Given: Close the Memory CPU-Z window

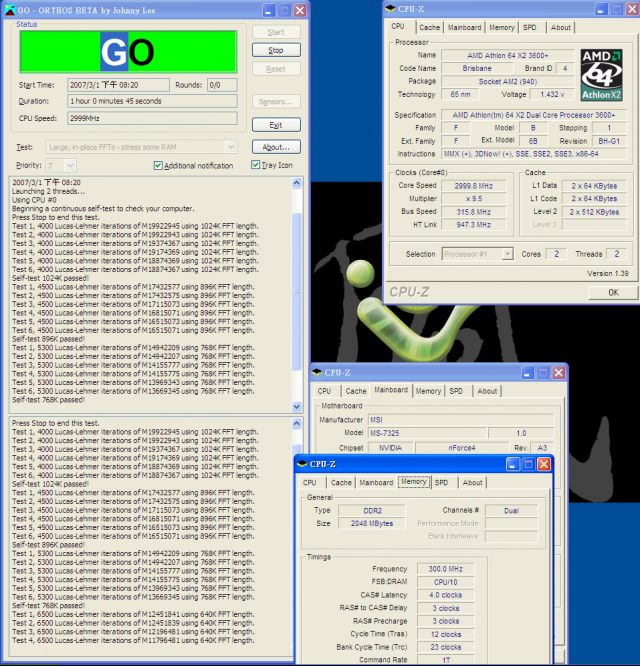Looking at the screenshot, I should (544, 464).
